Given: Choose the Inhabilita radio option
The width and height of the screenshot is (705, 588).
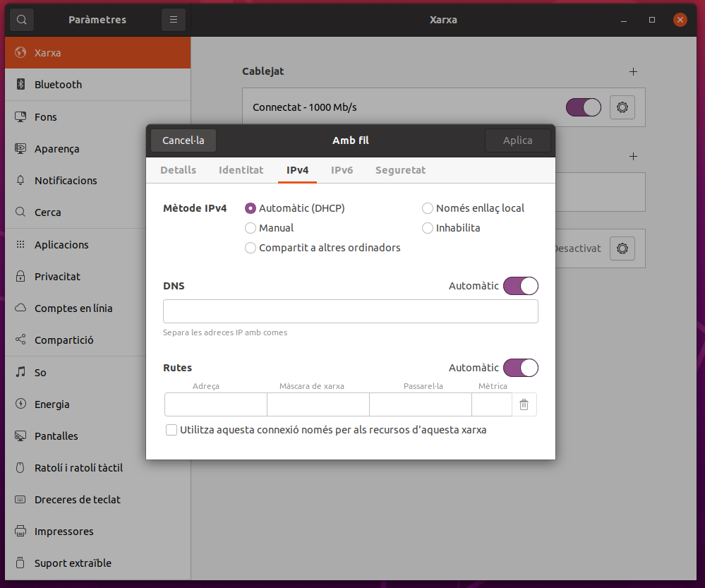Looking at the screenshot, I should [428, 228].
